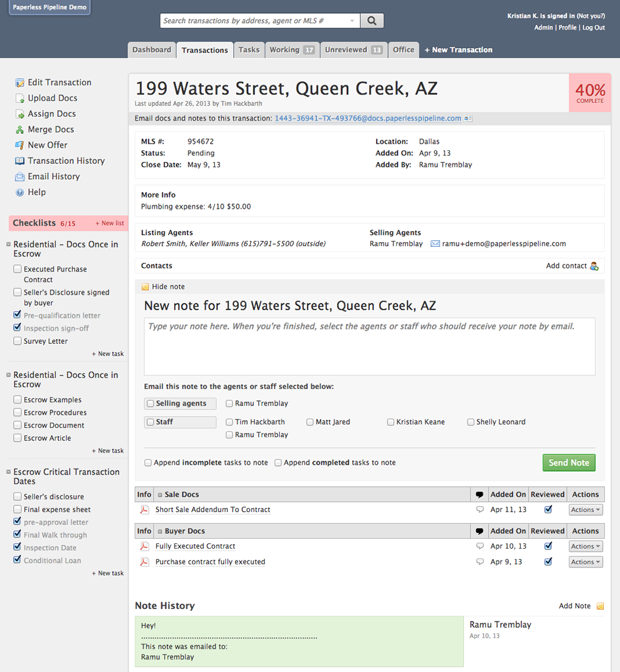Image resolution: width=620 pixels, height=672 pixels.
Task: Click the 40% complete progress badge
Action: pyautogui.click(x=590, y=93)
